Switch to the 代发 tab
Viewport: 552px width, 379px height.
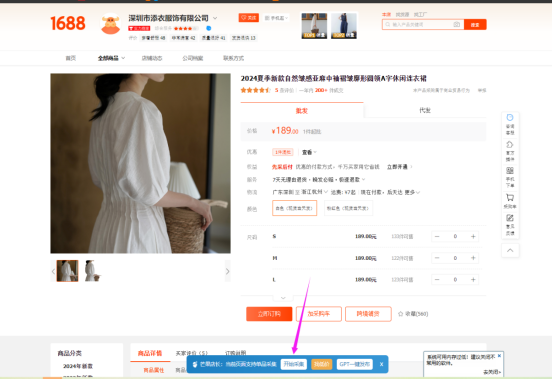[425, 110]
